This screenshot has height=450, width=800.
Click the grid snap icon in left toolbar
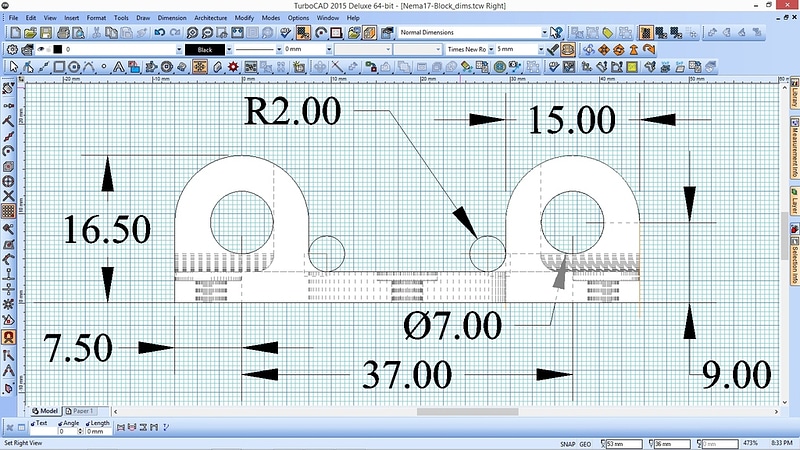tap(8, 211)
